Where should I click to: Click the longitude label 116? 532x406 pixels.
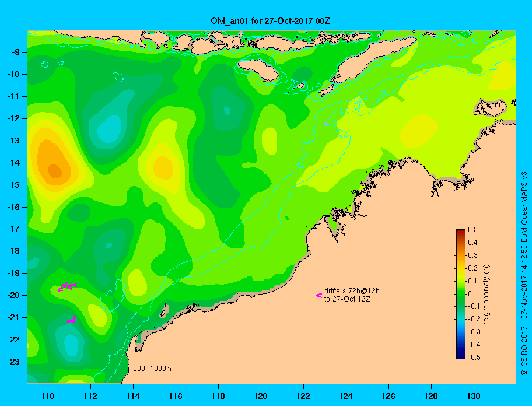pos(176,396)
